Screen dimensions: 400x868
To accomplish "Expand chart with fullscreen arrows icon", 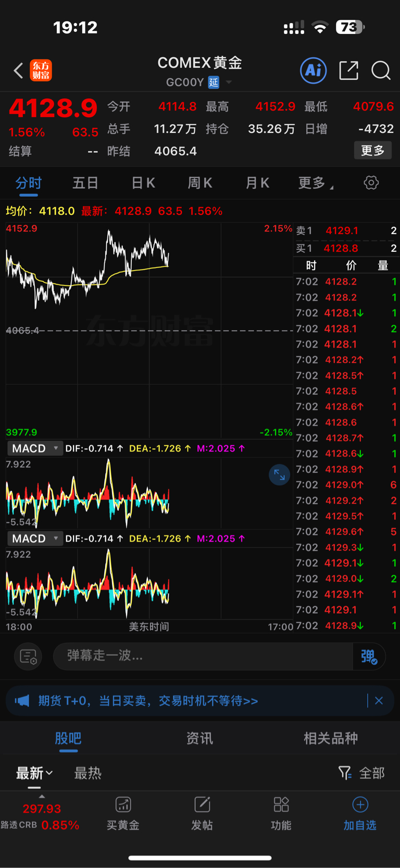I will [280, 474].
